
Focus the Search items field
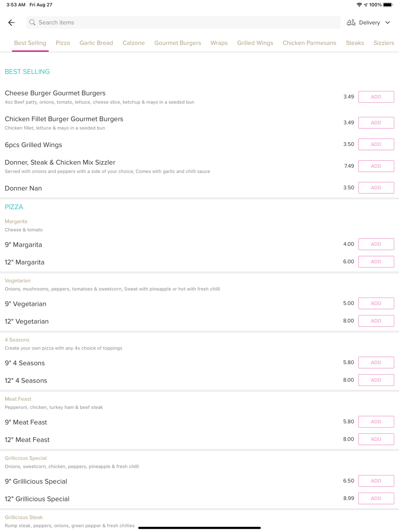point(184,23)
